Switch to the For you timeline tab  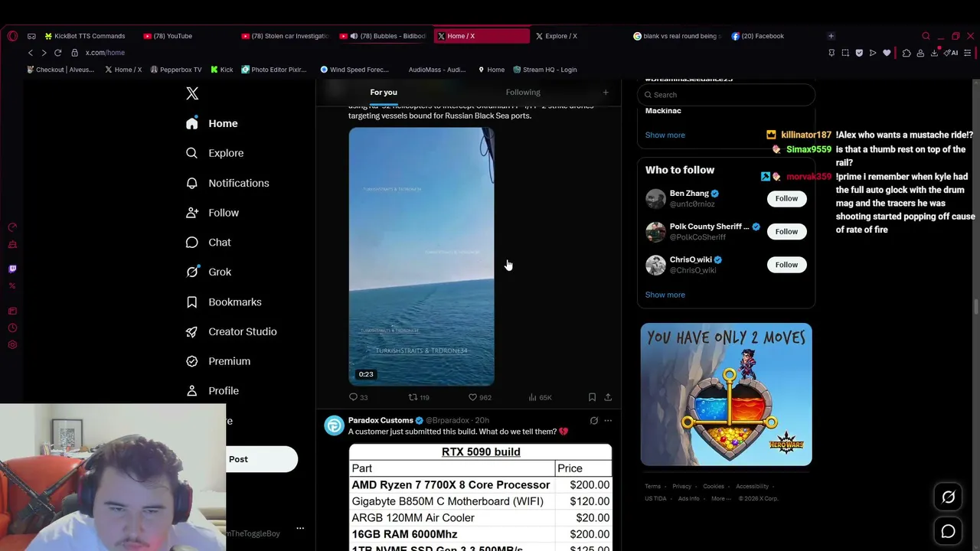(384, 93)
